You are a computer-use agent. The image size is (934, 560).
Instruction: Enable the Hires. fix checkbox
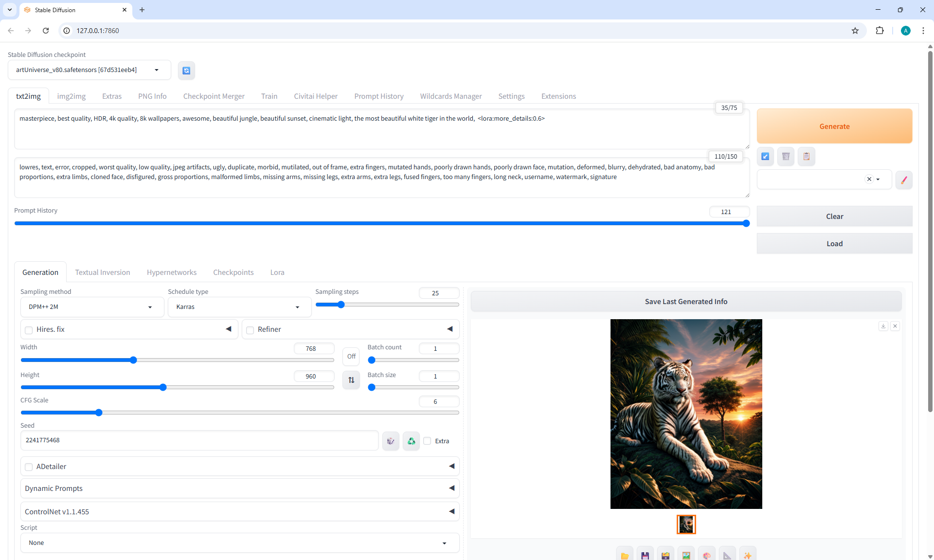pyautogui.click(x=29, y=330)
